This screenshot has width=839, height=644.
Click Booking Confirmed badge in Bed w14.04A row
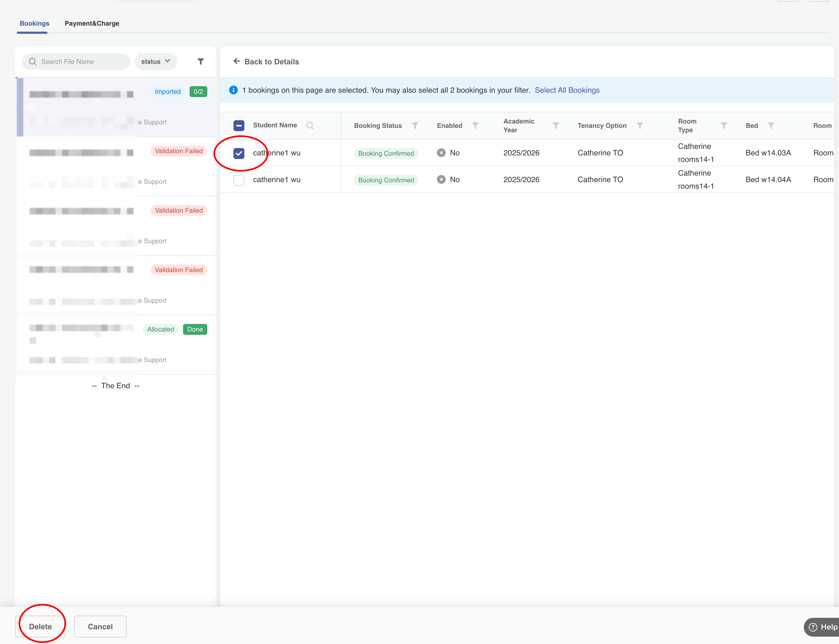(386, 180)
